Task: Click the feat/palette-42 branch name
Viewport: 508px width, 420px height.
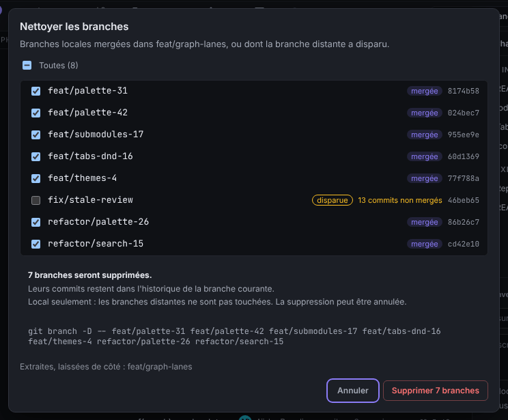Action: tap(88, 113)
